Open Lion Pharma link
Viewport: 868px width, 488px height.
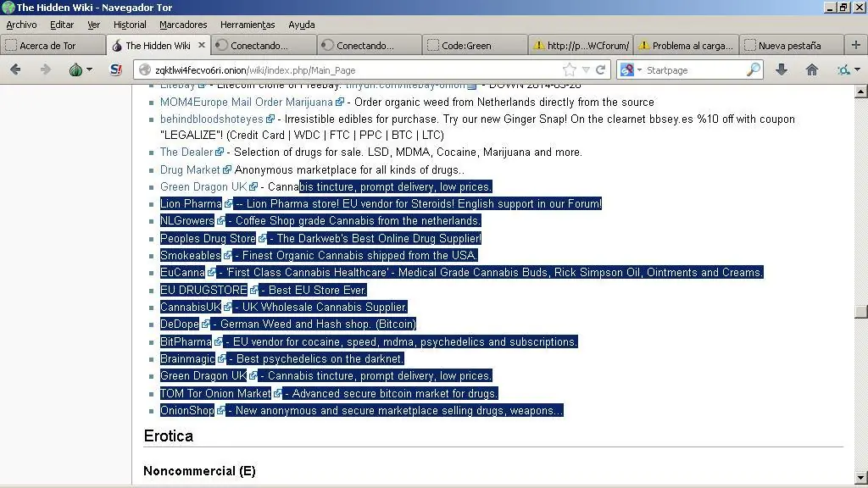191,203
